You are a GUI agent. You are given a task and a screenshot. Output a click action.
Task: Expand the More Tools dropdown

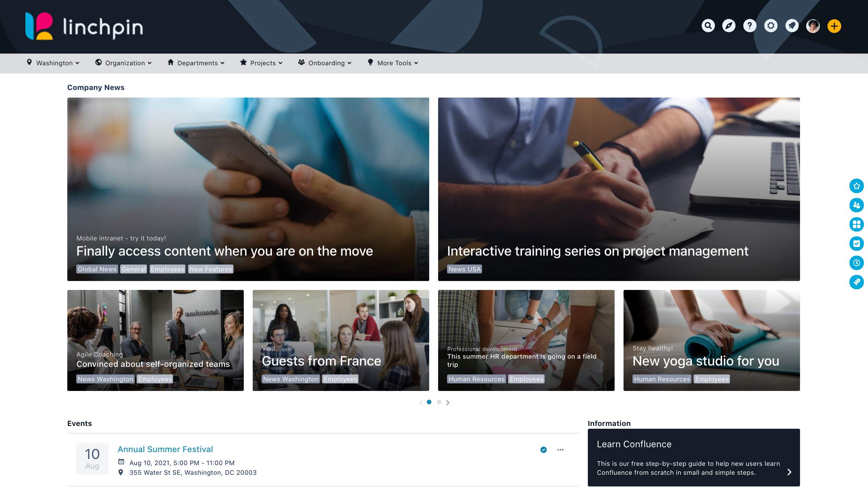pos(393,63)
